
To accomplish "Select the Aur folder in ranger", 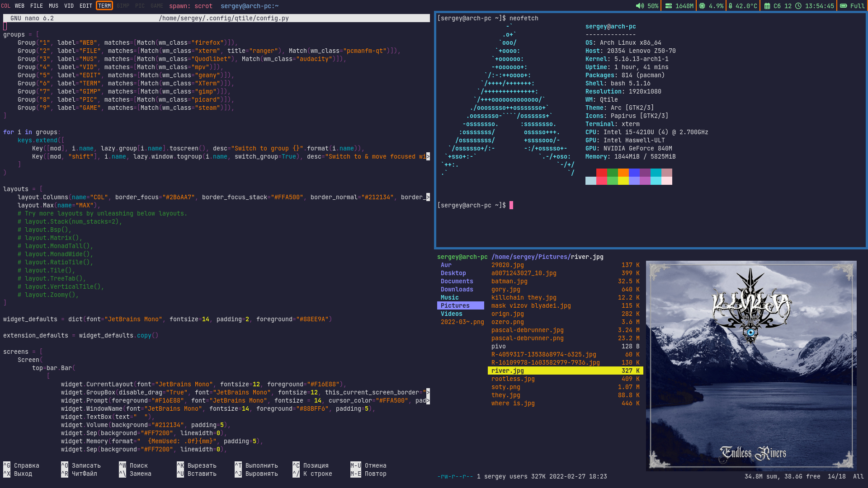I will 446,265.
